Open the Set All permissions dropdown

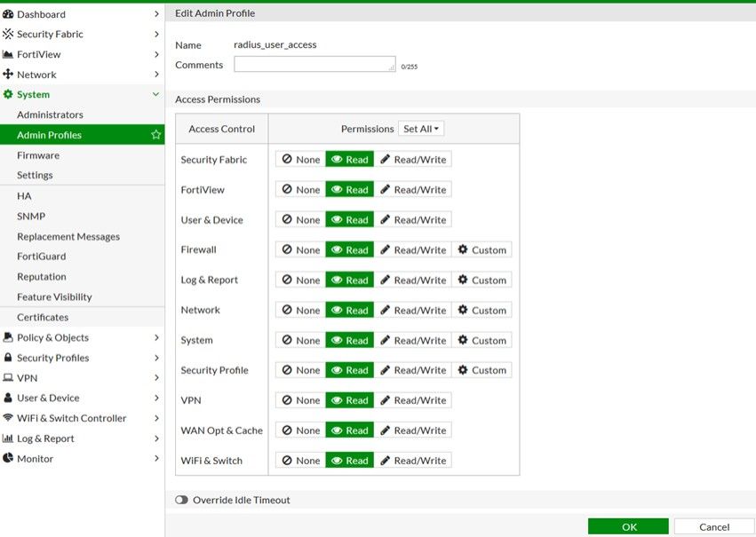[x=421, y=129]
